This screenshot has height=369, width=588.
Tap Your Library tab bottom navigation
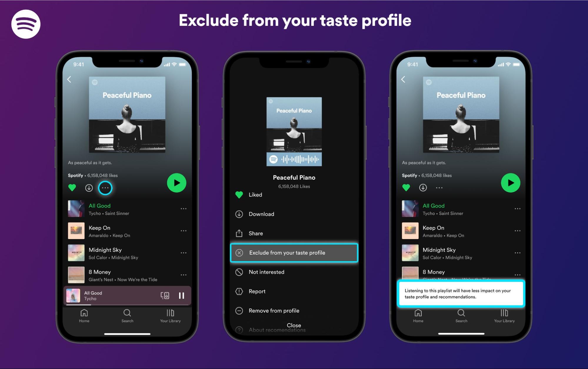pos(170,316)
